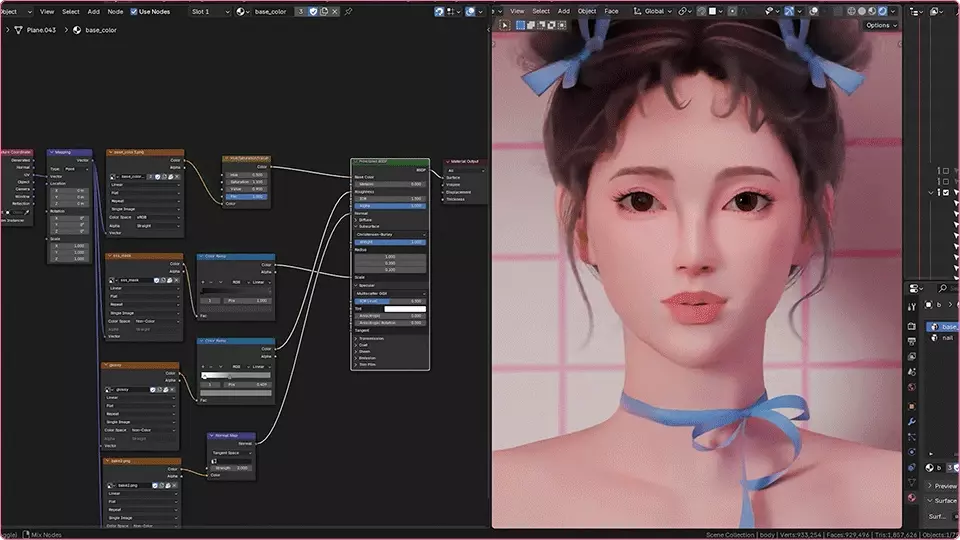Adjust the Alpha slider in Principled BSDF

pyautogui.click(x=390, y=206)
